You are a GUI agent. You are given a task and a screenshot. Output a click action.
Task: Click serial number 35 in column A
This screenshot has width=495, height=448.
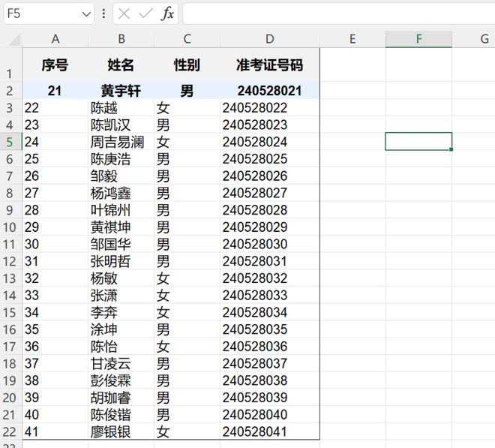tap(55, 329)
